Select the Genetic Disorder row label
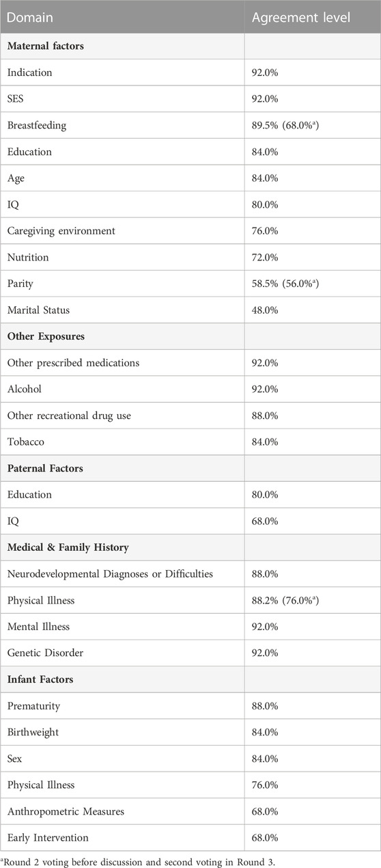Screen dimensions: 381x868 tap(45, 653)
